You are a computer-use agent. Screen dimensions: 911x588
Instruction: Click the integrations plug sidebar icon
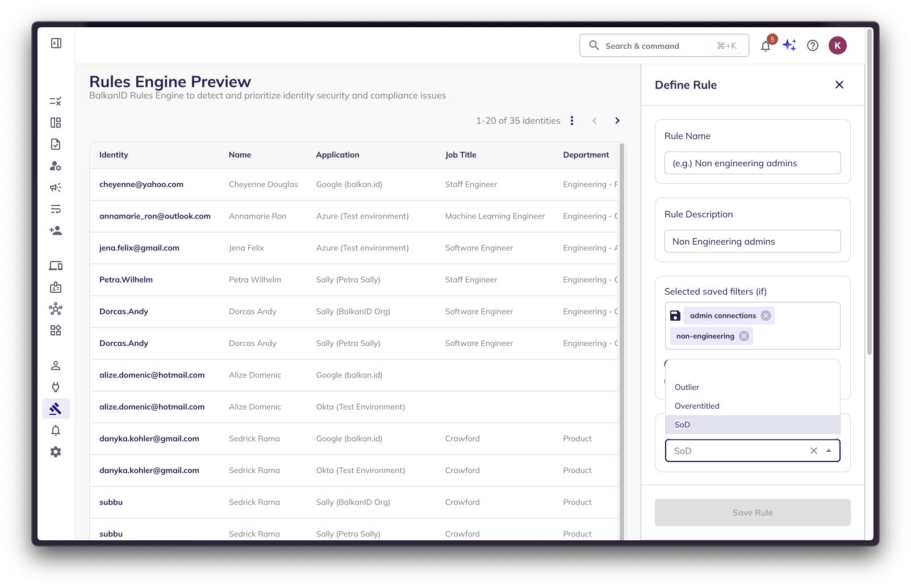click(x=56, y=387)
